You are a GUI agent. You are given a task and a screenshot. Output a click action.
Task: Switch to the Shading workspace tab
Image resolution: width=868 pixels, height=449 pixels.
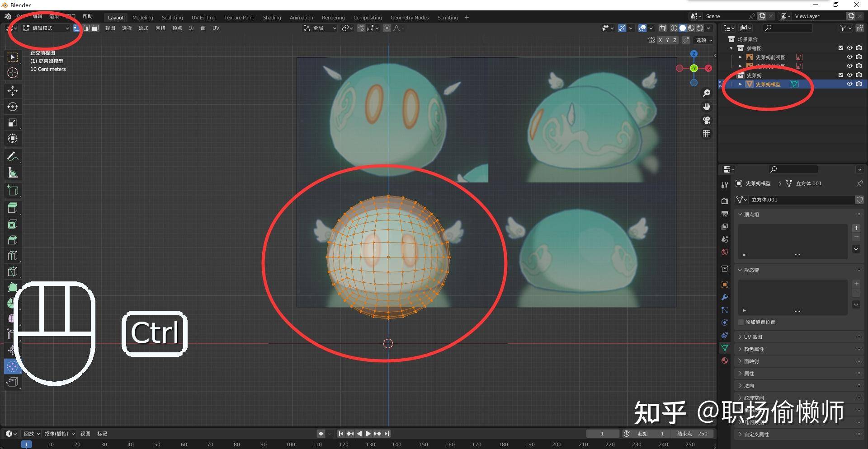pos(272,18)
